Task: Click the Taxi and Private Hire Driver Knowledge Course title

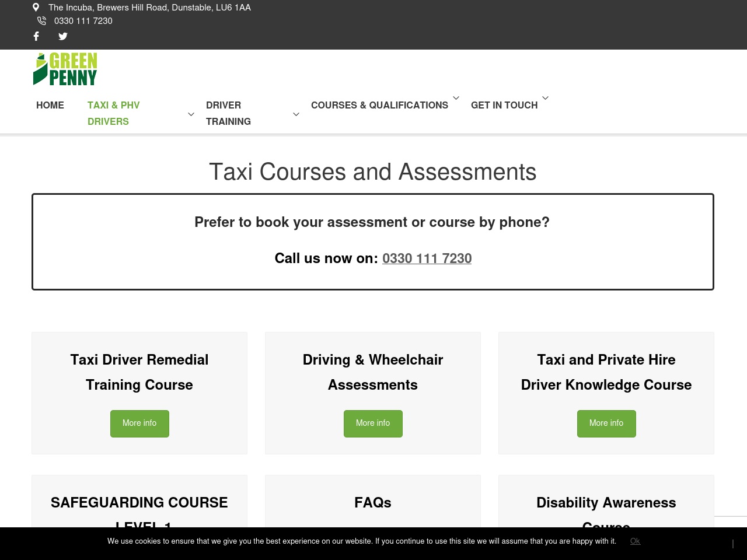Action: [x=606, y=372]
